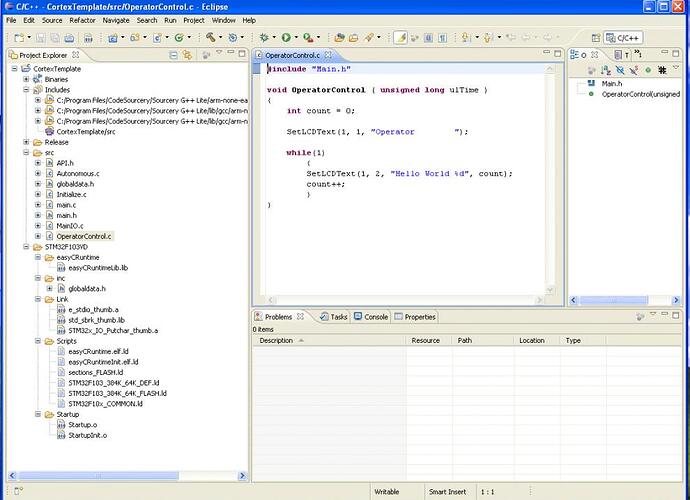Click the New Class toolbar icon
Image resolution: width=690 pixels, height=500 pixels.
tap(179, 38)
